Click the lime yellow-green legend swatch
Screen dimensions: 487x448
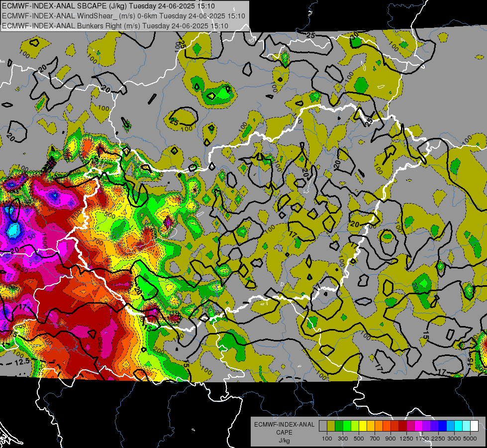click(355, 426)
